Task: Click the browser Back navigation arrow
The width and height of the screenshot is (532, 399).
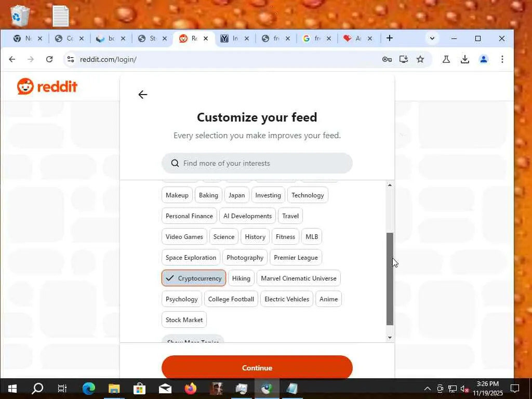Action: tap(12, 59)
